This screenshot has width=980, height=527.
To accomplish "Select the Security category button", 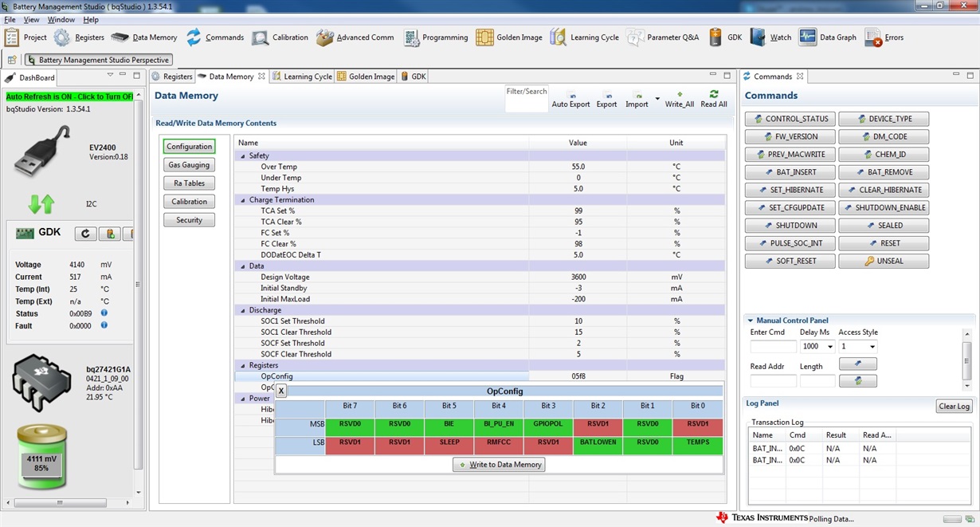I will [189, 220].
